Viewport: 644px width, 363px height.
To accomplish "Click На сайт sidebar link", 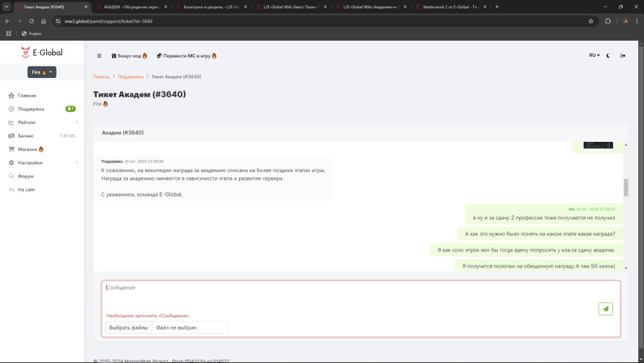I will point(26,190).
